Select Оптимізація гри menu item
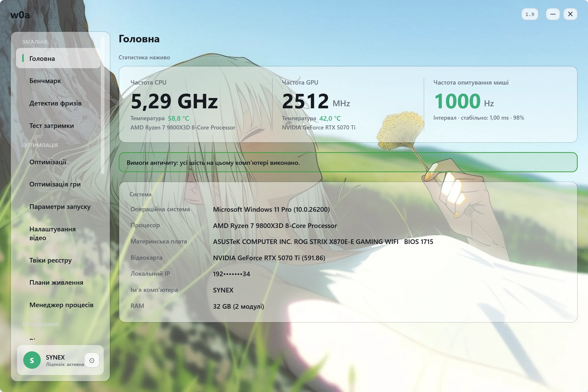The image size is (588, 392). pyautogui.click(x=58, y=184)
